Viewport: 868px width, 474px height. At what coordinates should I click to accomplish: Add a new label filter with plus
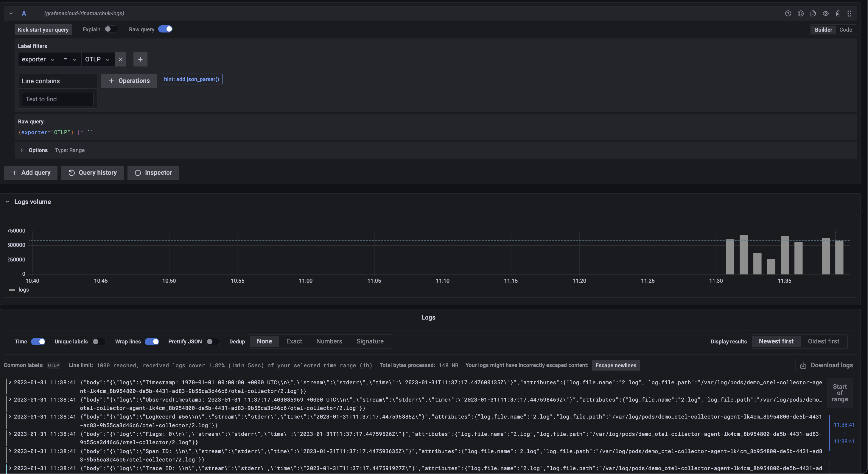[x=140, y=59]
